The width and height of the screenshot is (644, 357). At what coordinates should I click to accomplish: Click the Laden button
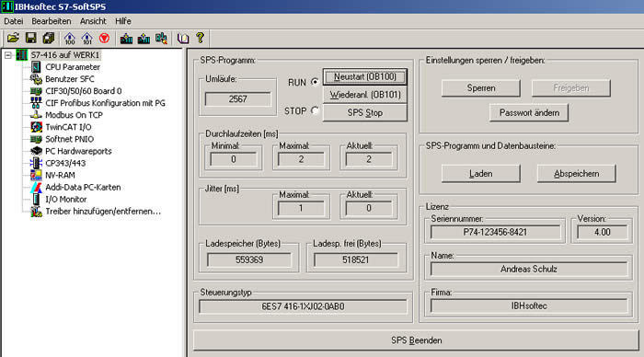(481, 174)
